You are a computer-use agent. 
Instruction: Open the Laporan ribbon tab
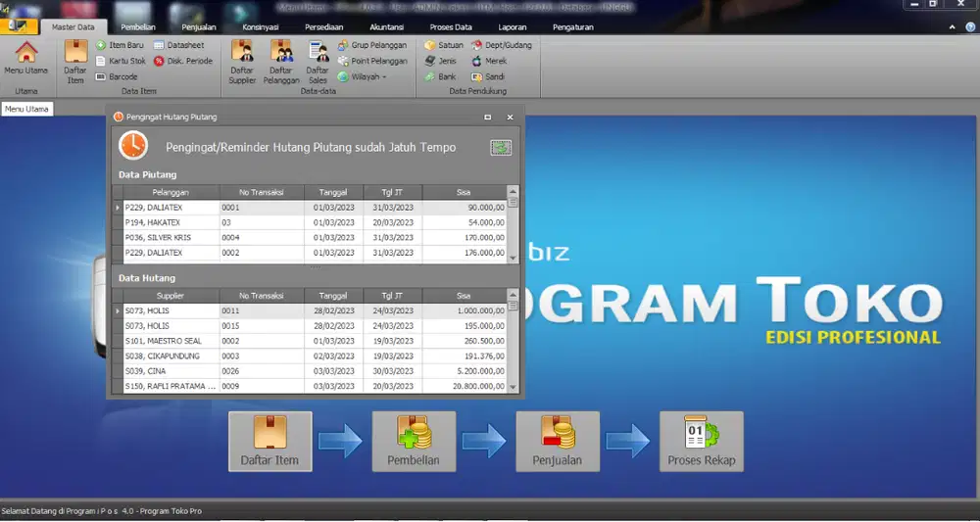click(x=512, y=27)
